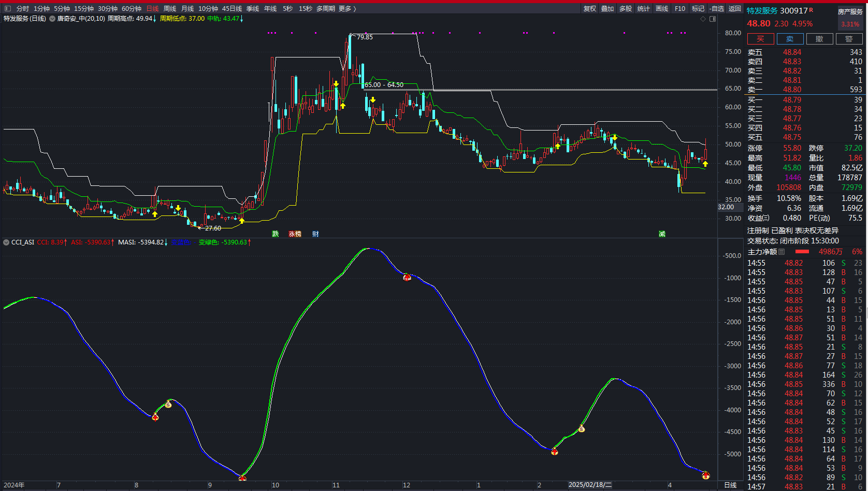The width and height of the screenshot is (868, 491).
Task: Open the 主力净额 detail list icon
Action: pos(782,252)
